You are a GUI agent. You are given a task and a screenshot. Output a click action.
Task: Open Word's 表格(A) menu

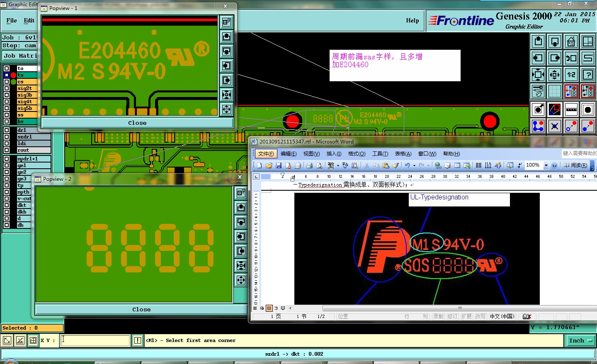point(403,154)
